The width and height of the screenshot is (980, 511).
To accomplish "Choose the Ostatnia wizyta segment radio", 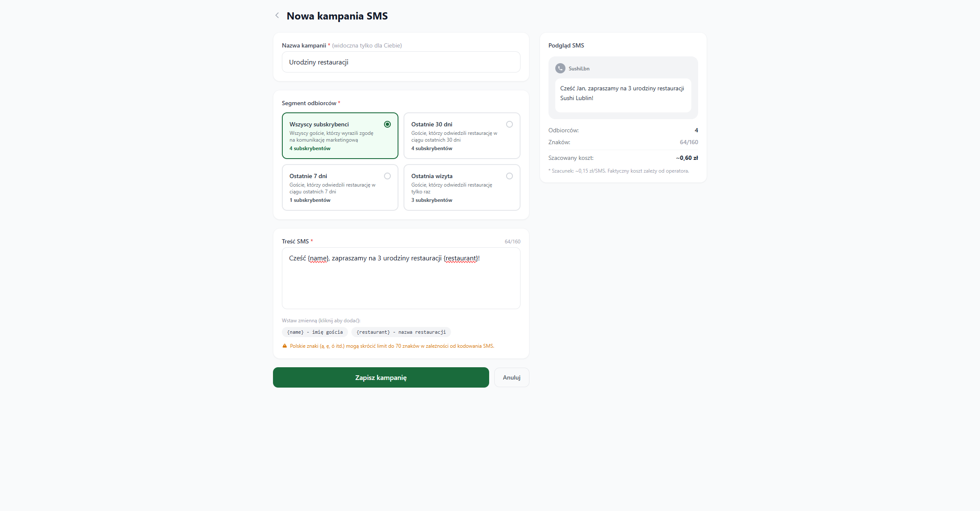I will (x=509, y=176).
